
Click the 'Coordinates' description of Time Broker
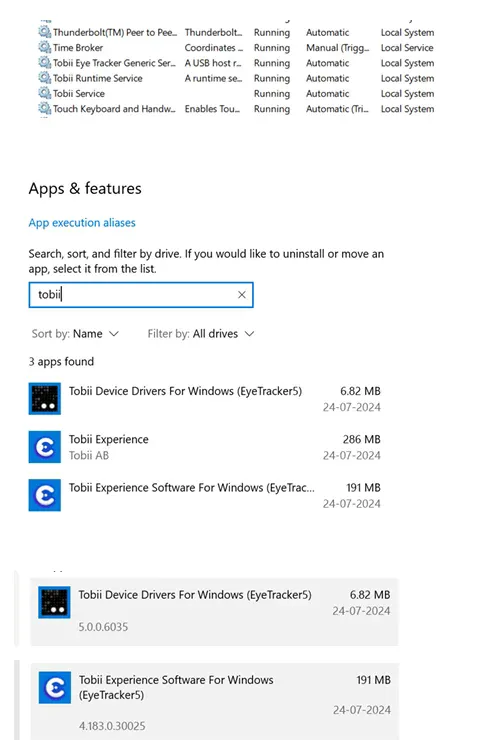pyautogui.click(x=214, y=48)
